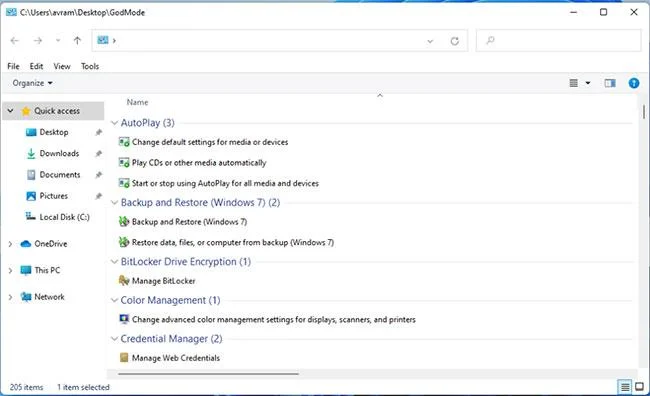The image size is (650, 396).
Task: Expand the This PC tree node
Action: click(x=10, y=270)
